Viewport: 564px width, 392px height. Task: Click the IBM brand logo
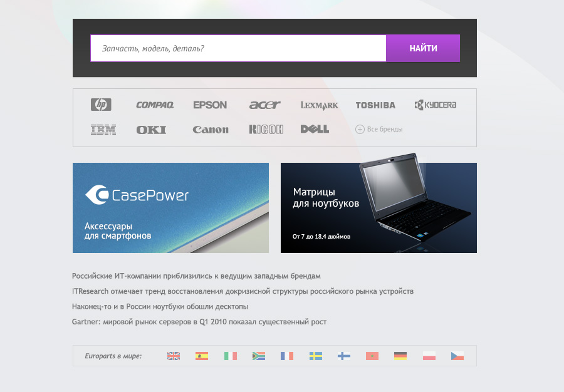pyautogui.click(x=103, y=130)
